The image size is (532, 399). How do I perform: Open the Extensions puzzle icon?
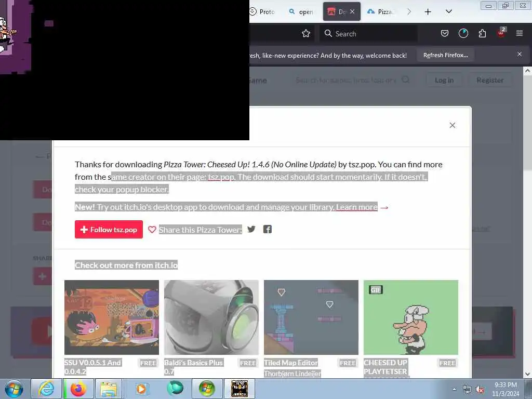[482, 33]
